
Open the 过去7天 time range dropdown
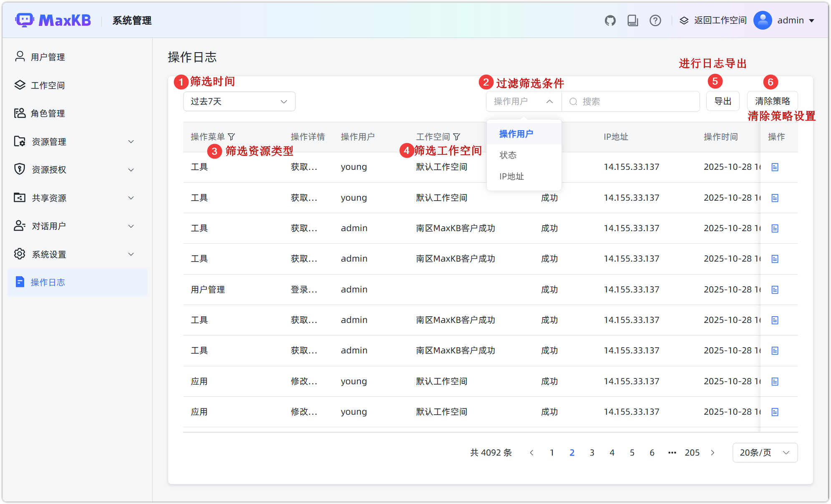click(x=239, y=101)
